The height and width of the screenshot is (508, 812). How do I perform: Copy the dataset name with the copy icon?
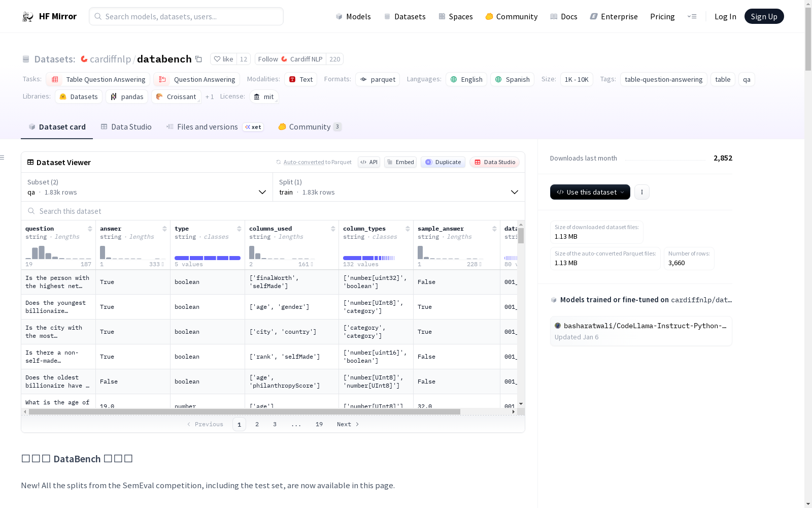199,59
